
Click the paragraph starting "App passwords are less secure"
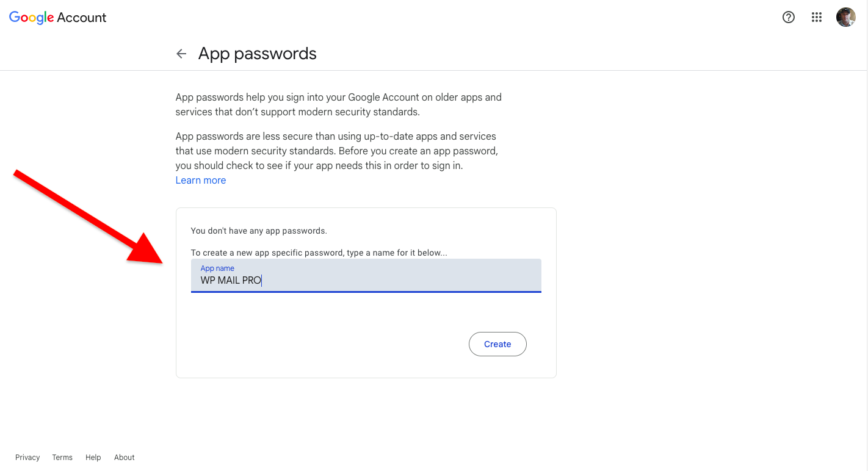click(x=336, y=151)
